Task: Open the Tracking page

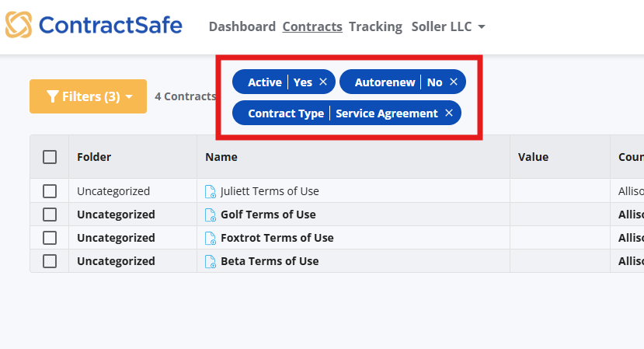Action: 375,26
